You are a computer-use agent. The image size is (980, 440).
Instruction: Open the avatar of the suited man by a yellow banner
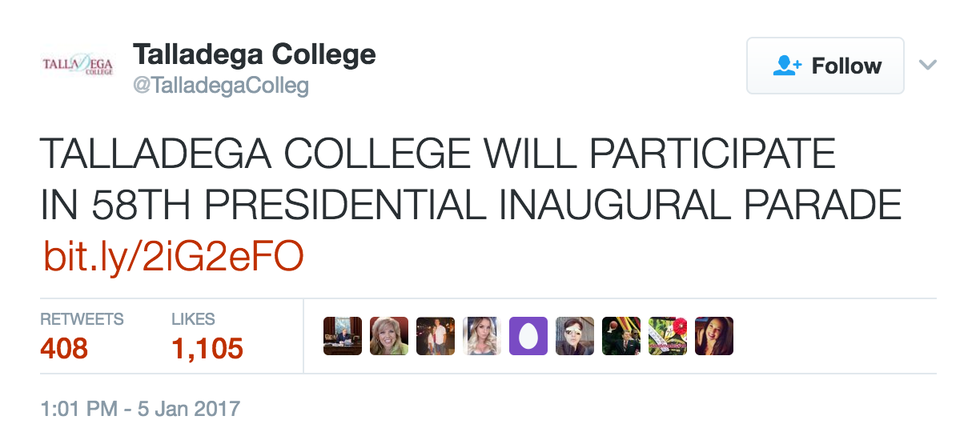click(621, 336)
